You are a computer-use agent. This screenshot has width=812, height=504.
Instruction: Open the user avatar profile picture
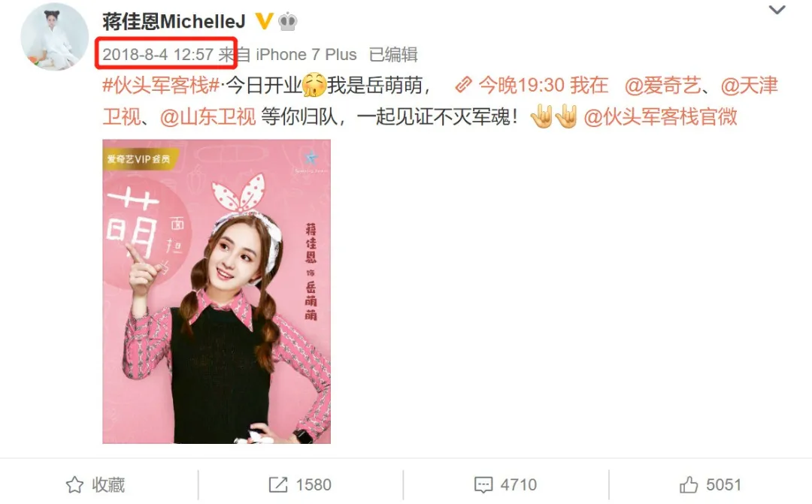pyautogui.click(x=54, y=36)
